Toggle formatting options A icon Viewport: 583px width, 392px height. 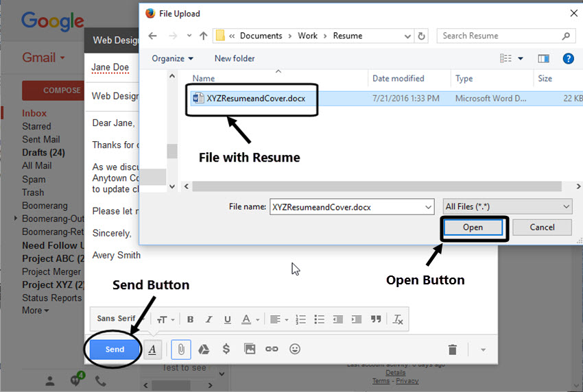[x=152, y=350]
